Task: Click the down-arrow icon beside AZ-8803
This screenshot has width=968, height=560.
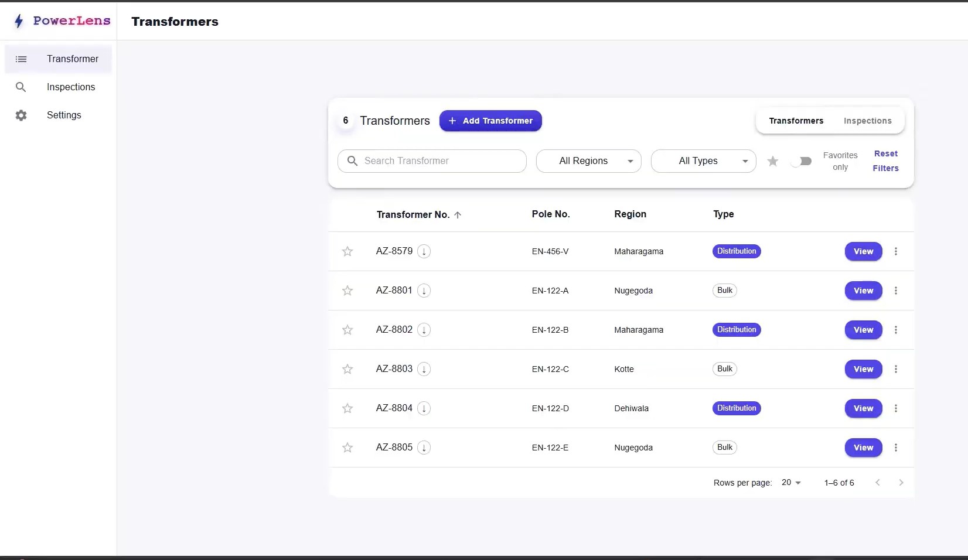Action: pyautogui.click(x=424, y=369)
